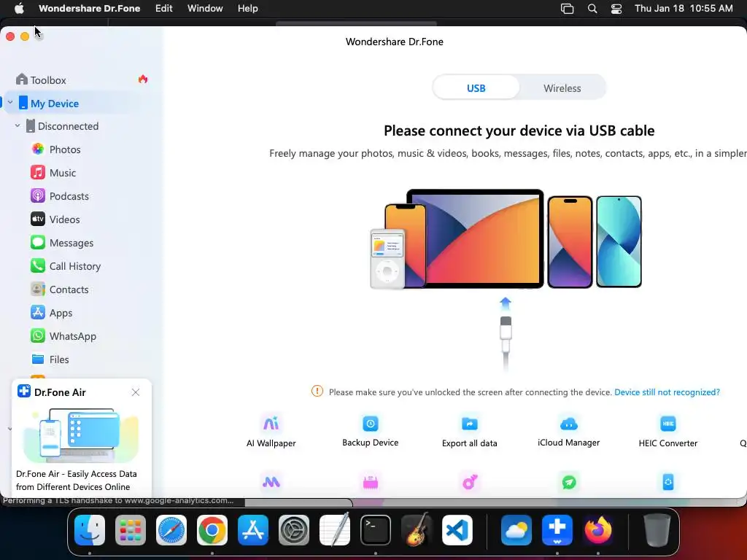This screenshot has width=747, height=560.
Task: Close the Dr.Fone Air promo card
Action: pos(135,392)
